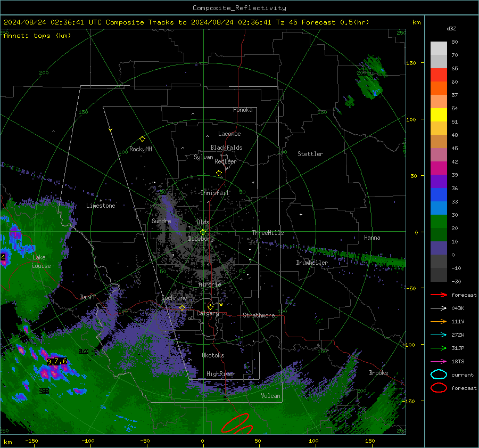
Task: Click the dBZ legend heading
Action: (451, 29)
